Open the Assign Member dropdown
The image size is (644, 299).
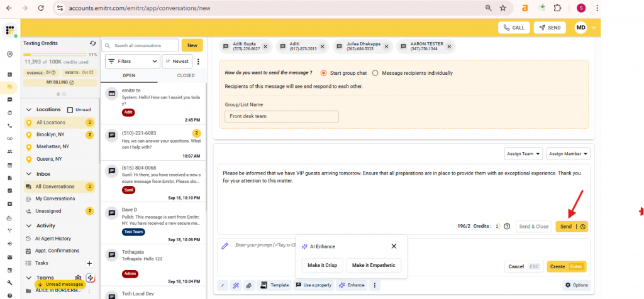point(568,154)
